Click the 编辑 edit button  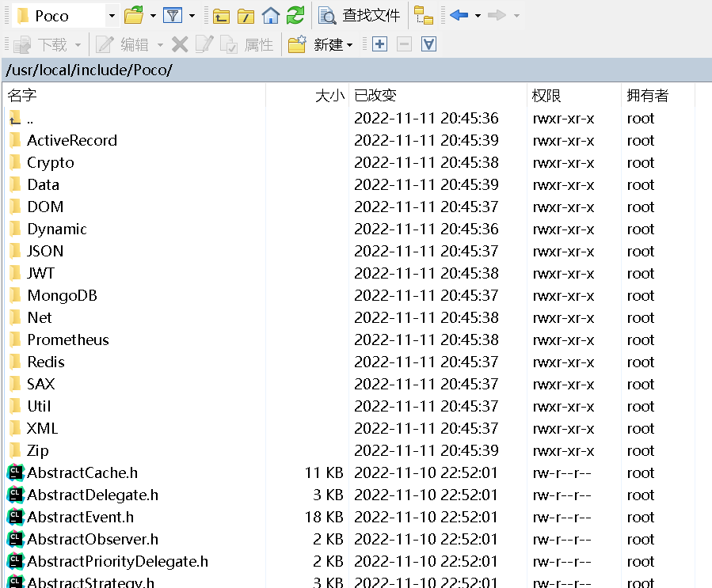pyautogui.click(x=122, y=44)
